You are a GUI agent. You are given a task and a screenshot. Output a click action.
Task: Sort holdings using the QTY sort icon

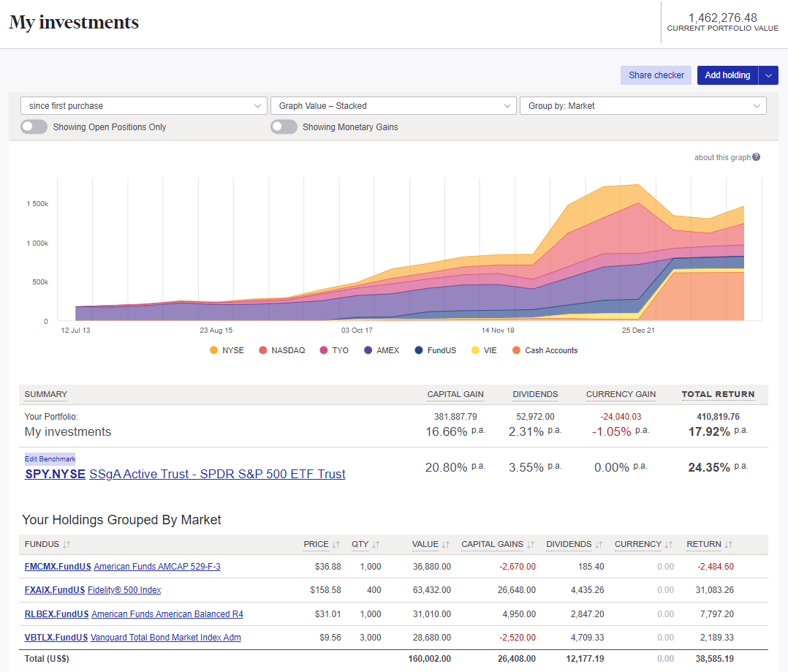374,544
